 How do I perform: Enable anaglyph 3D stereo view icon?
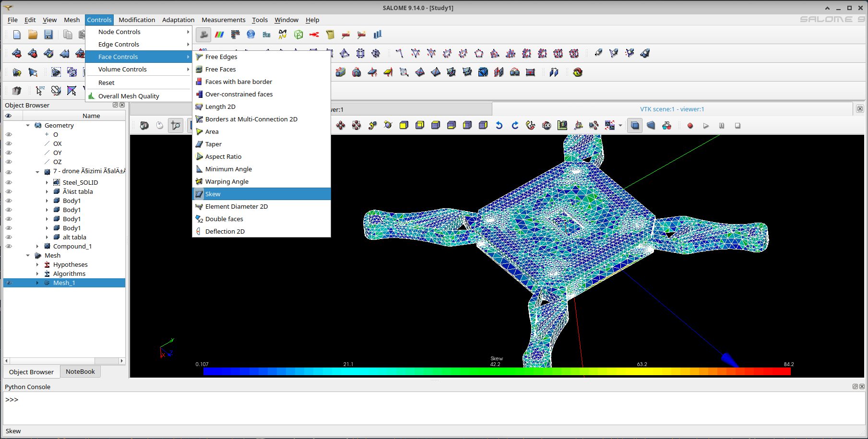coord(666,125)
